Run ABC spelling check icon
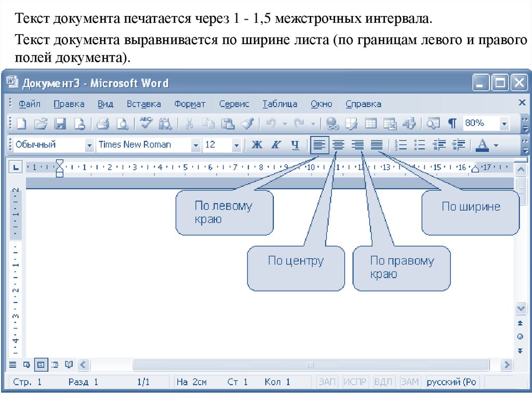The image size is (532, 398). point(146,123)
